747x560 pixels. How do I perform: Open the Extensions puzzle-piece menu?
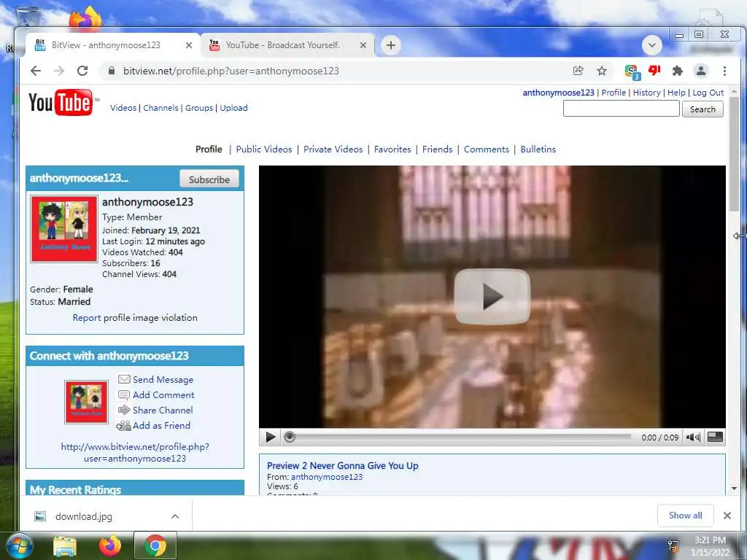click(x=677, y=71)
